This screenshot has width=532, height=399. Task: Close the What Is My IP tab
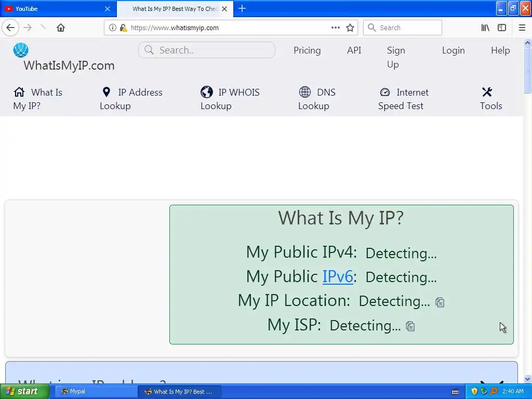(x=224, y=9)
